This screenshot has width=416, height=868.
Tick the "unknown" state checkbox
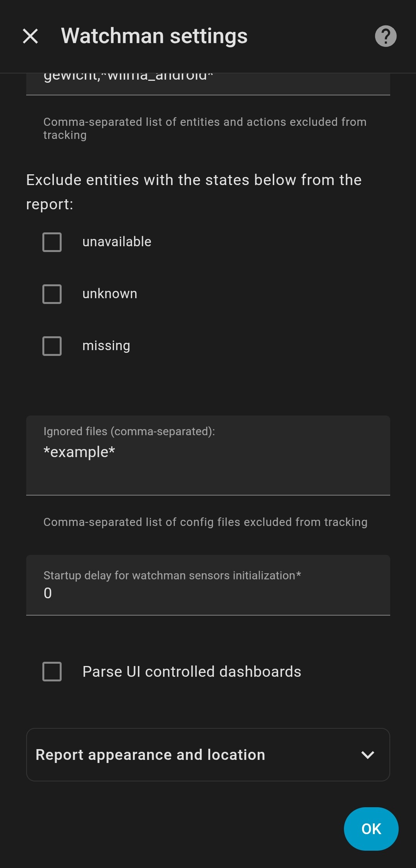tap(52, 294)
